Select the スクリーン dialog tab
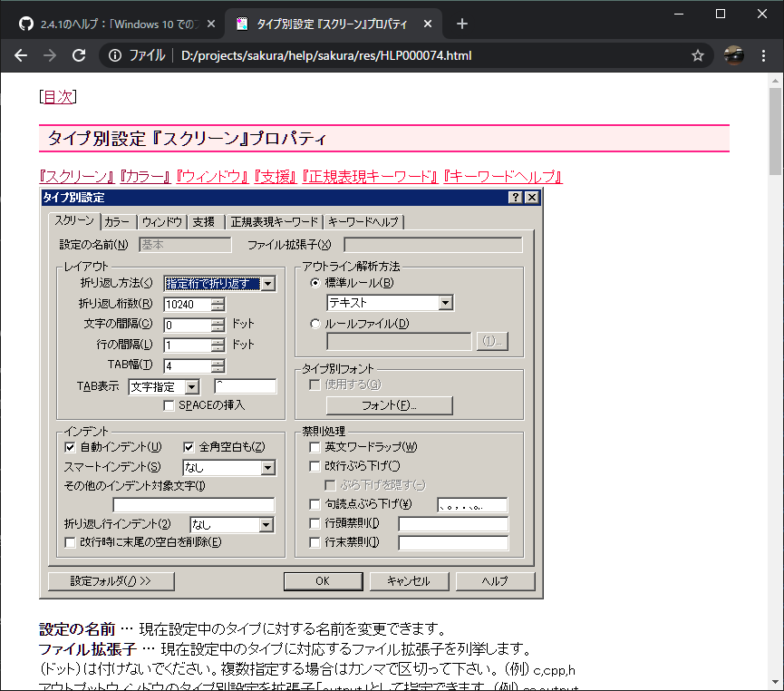 (x=74, y=220)
